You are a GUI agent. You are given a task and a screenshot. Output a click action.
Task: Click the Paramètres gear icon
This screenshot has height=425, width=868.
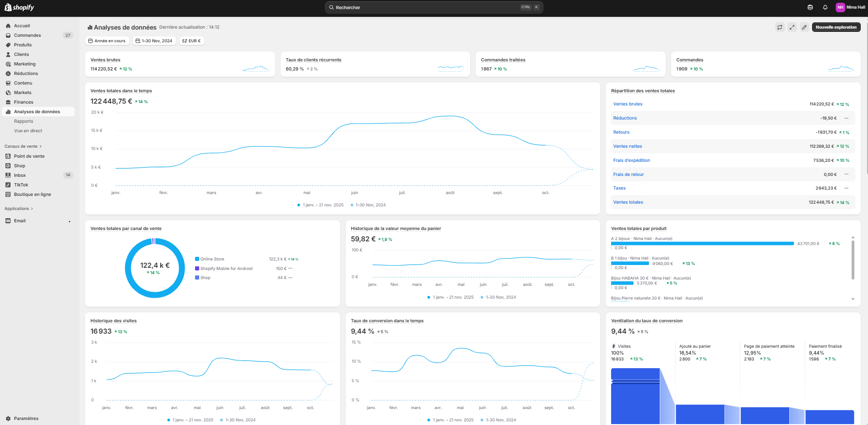click(x=8, y=419)
